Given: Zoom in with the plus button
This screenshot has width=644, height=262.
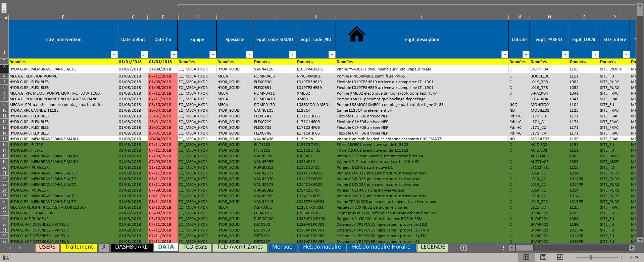Looking at the screenshot, I should click(x=622, y=257).
